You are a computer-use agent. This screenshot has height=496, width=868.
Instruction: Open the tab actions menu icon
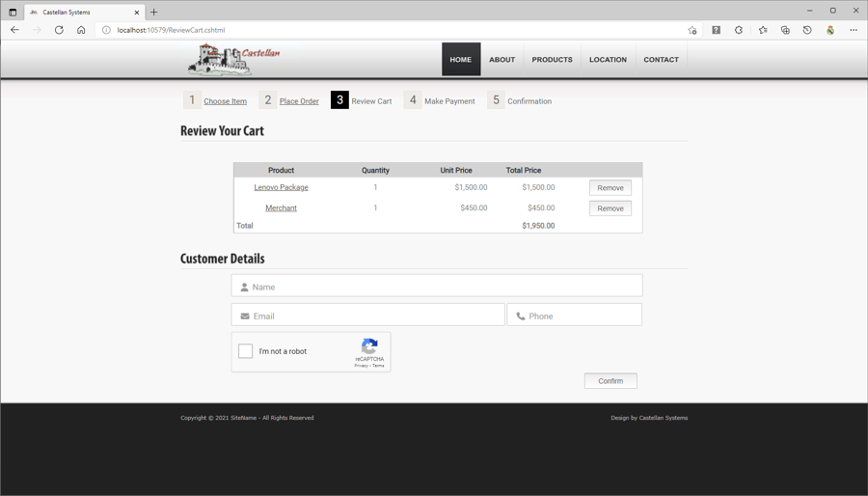(x=13, y=12)
